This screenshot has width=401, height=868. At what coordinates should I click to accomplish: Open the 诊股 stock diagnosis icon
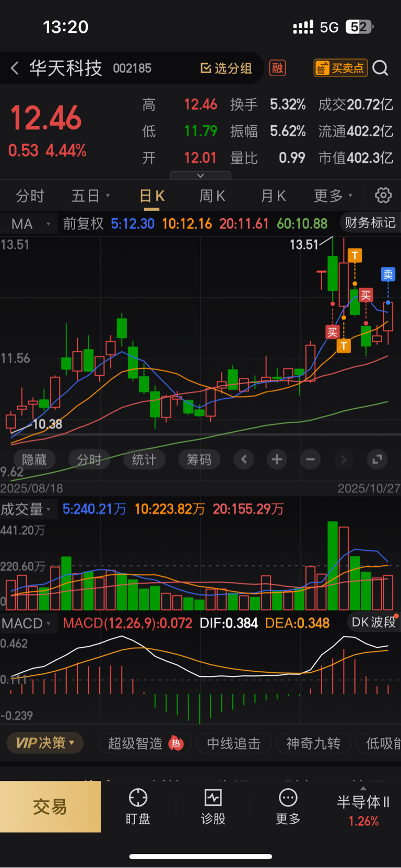[213, 807]
